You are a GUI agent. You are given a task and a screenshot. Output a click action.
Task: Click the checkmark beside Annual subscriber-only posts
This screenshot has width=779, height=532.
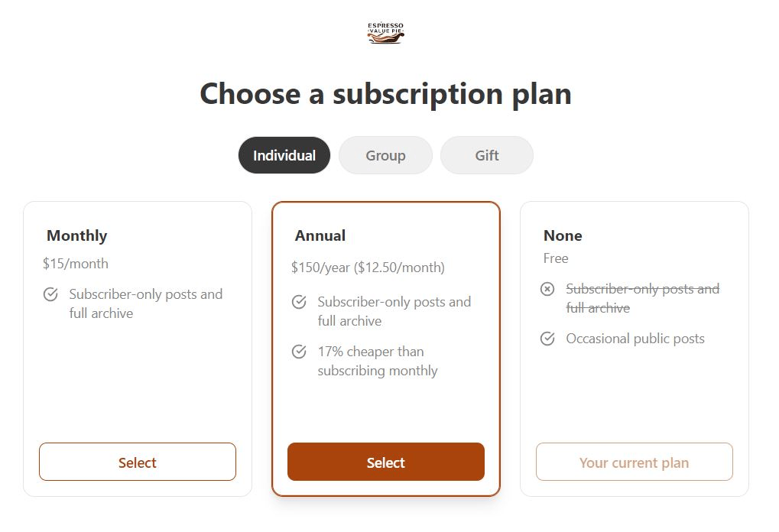299,302
